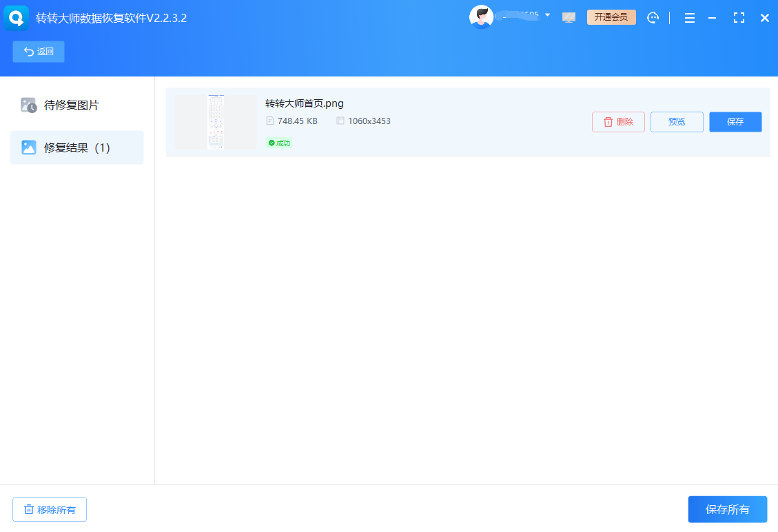This screenshot has height=532, width=778.
Task: Click the 移除所有 remove all button
Action: click(x=49, y=509)
